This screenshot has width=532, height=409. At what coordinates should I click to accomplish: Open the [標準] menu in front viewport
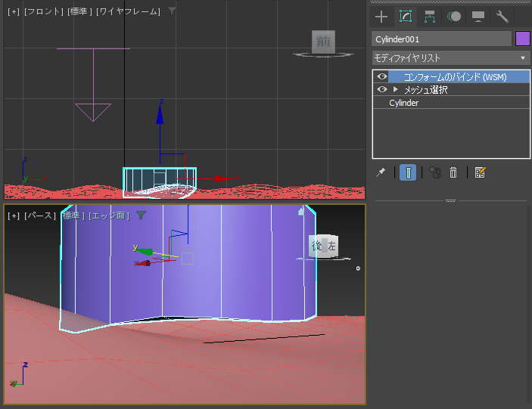coord(79,11)
